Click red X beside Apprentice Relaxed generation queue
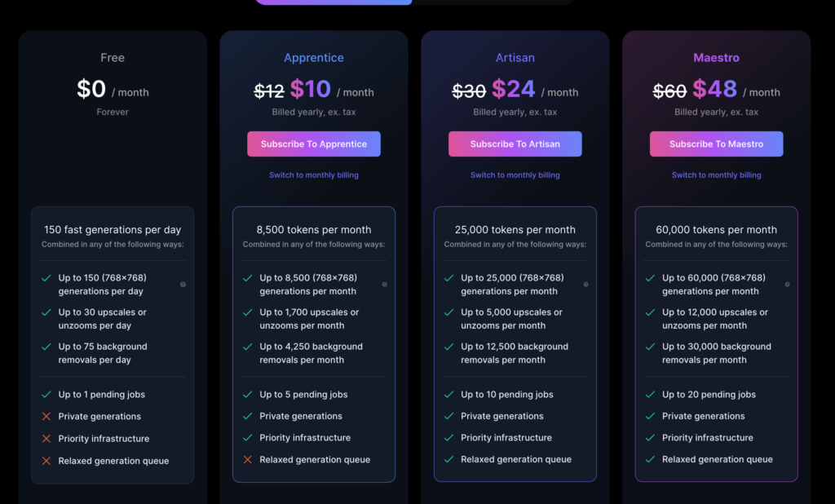Image resolution: width=835 pixels, height=504 pixels. (x=248, y=459)
